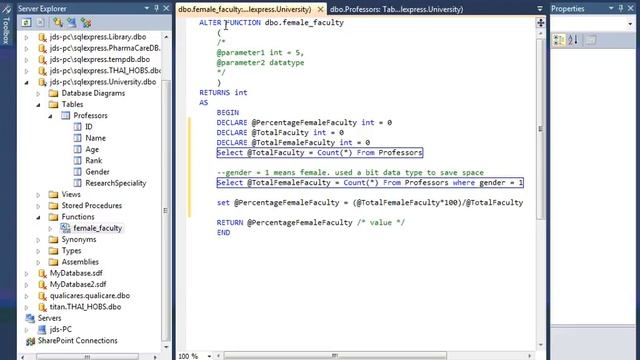Select the ResearchSpeciality column
640x360 pixels.
click(x=116, y=183)
